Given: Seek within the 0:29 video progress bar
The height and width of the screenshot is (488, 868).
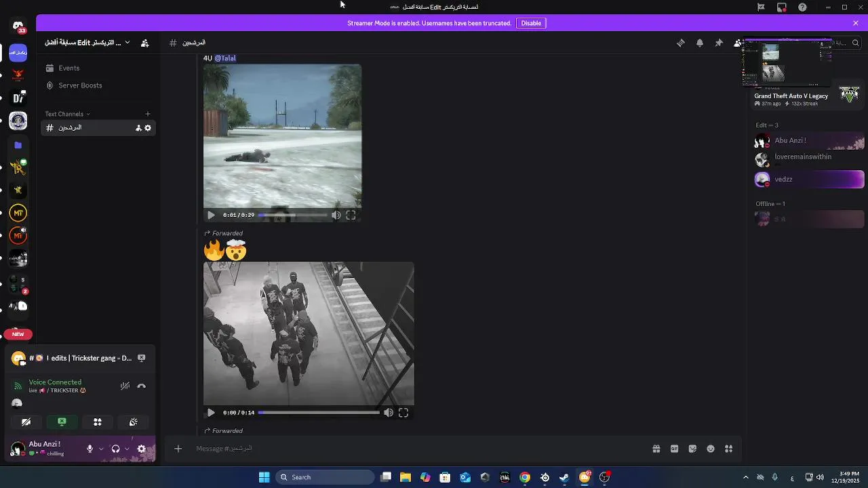Looking at the screenshot, I should tap(293, 215).
